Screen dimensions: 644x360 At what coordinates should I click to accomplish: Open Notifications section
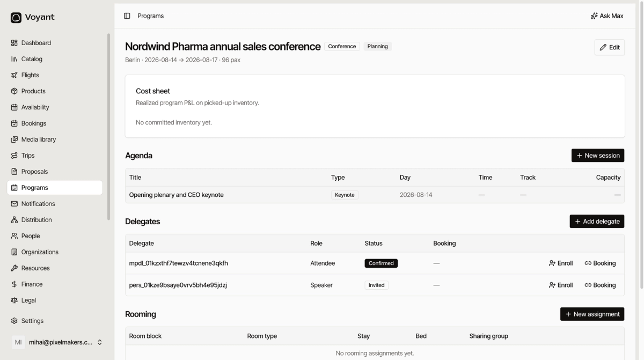click(55, 204)
